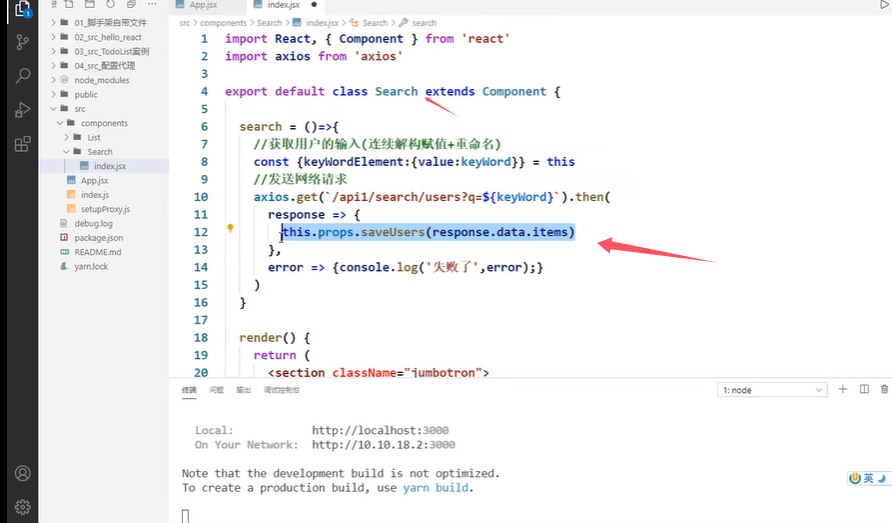Screen dimensions: 892x523
Task: Click 'saveUsers' in the highlighted line 12
Action: (x=393, y=232)
